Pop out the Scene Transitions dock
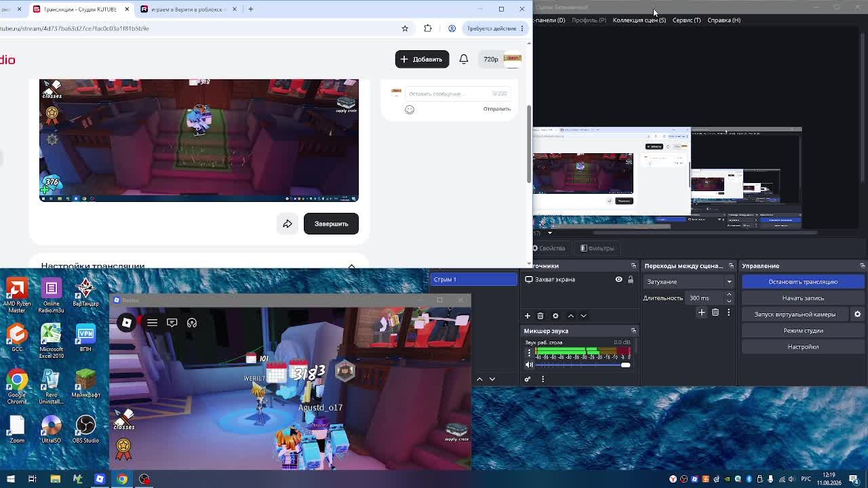This screenshot has height=488, width=868. [731, 266]
